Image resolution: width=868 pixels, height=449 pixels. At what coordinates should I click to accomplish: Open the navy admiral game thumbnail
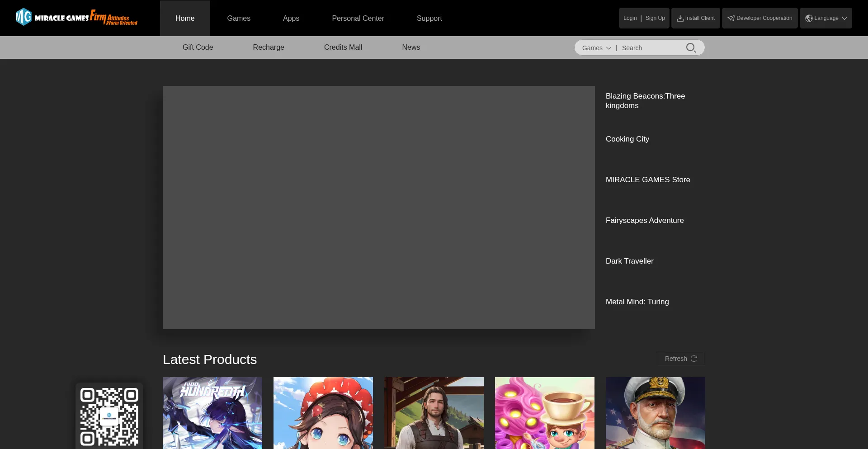[x=655, y=413]
